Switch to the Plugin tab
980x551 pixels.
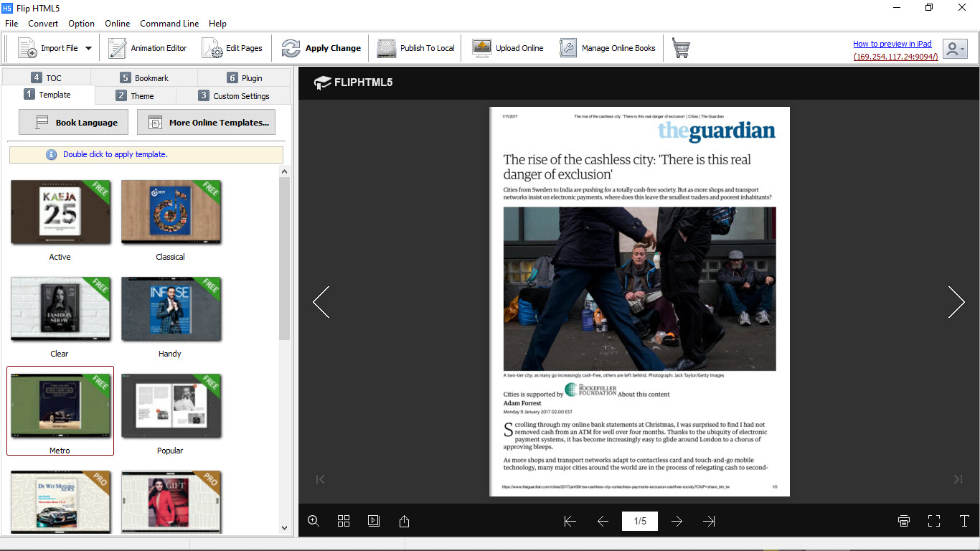click(x=244, y=77)
